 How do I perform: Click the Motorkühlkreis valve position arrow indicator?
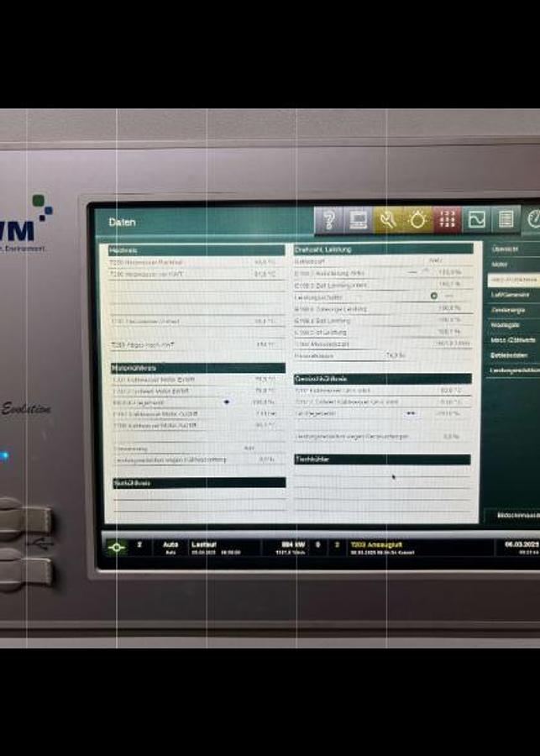(227, 402)
